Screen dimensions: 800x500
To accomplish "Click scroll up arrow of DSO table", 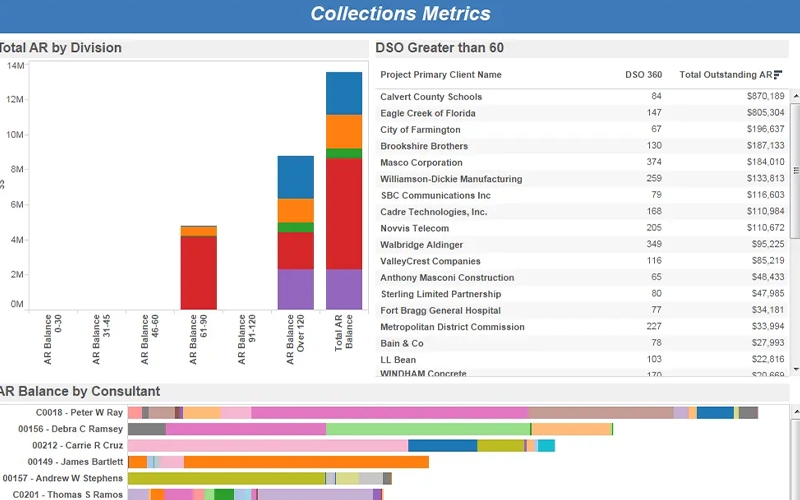I will pyautogui.click(x=795, y=96).
